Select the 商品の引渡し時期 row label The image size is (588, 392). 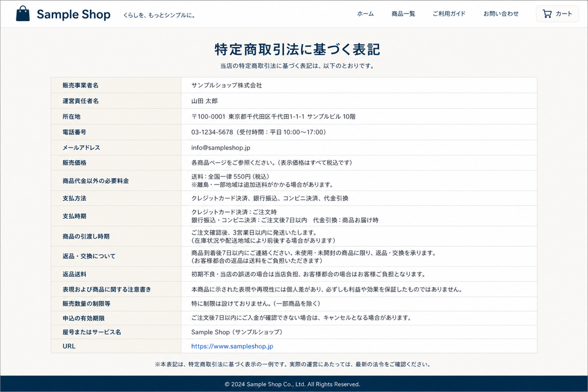[x=86, y=236]
